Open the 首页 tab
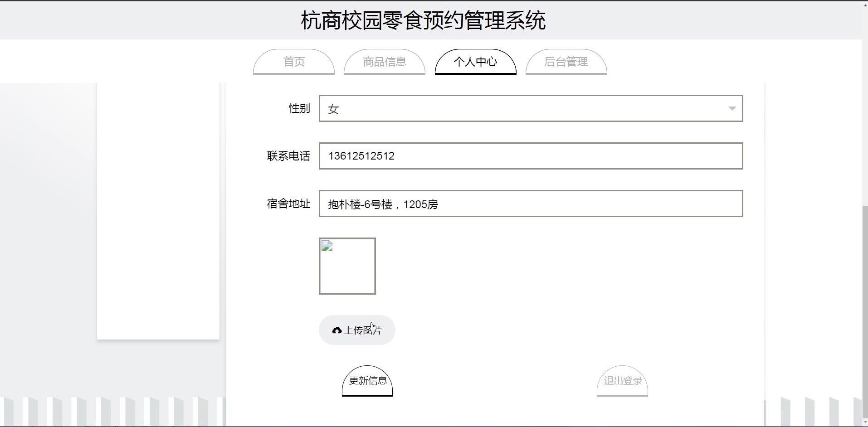The image size is (868, 427). click(x=294, y=62)
